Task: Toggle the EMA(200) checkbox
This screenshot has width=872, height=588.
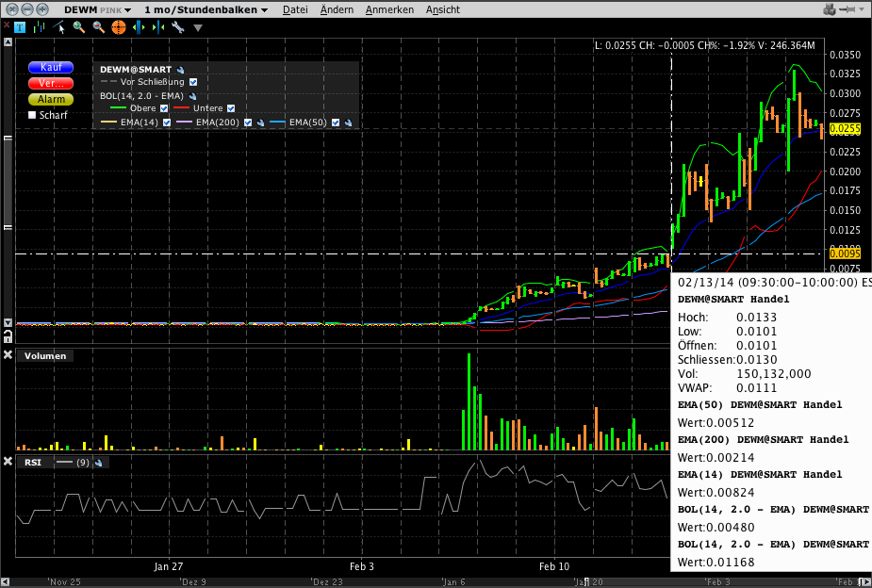Action: point(248,122)
